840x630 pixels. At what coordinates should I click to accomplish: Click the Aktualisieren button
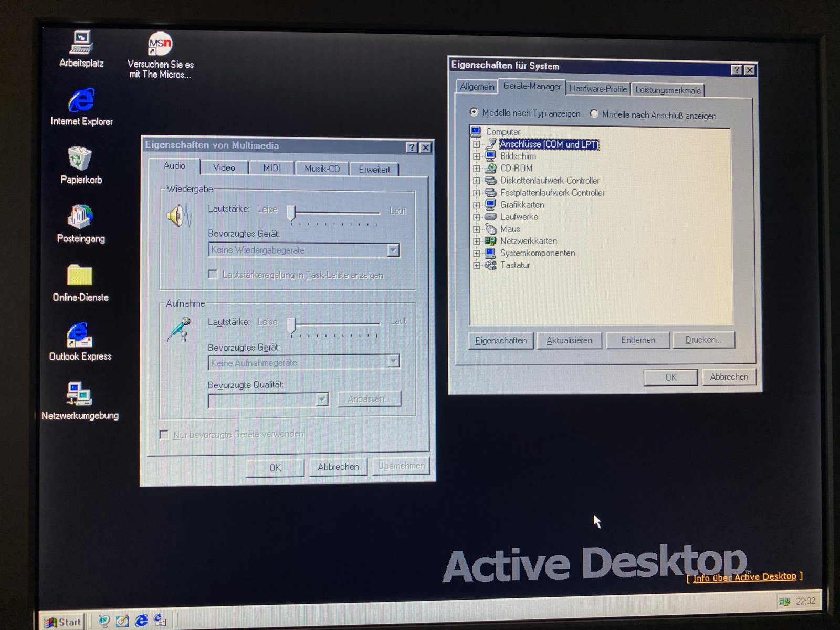pos(569,340)
